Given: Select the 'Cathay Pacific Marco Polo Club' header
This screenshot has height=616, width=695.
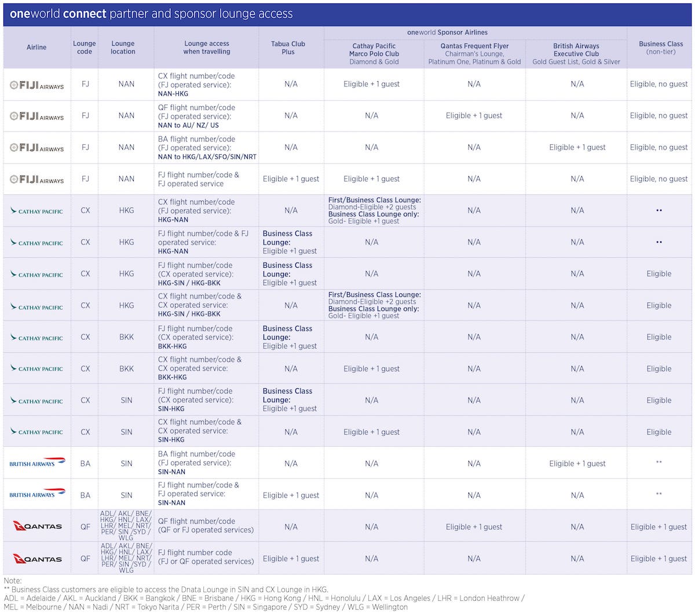Looking at the screenshot, I should 374,54.
